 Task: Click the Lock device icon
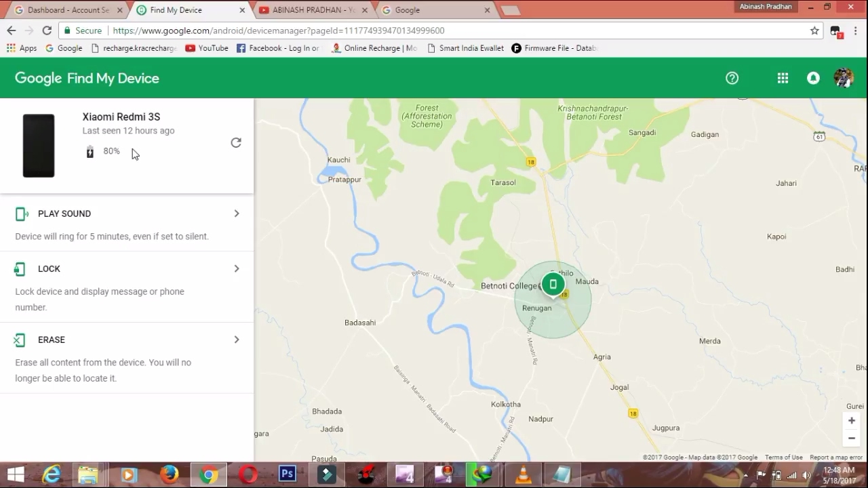click(20, 269)
